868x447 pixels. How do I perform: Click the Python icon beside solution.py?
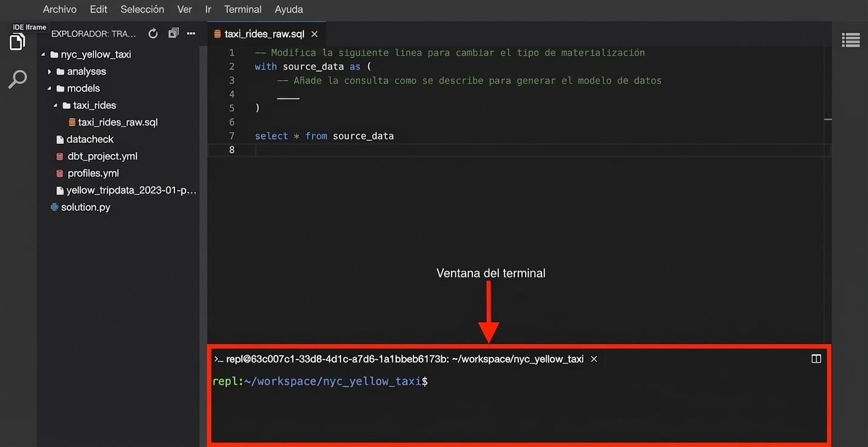click(x=55, y=207)
